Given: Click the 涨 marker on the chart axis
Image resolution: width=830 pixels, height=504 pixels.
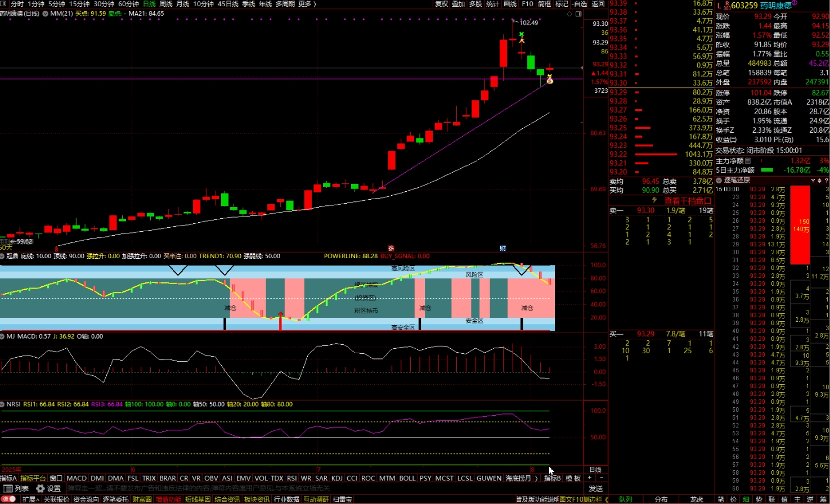Looking at the screenshot, I should (391, 248).
